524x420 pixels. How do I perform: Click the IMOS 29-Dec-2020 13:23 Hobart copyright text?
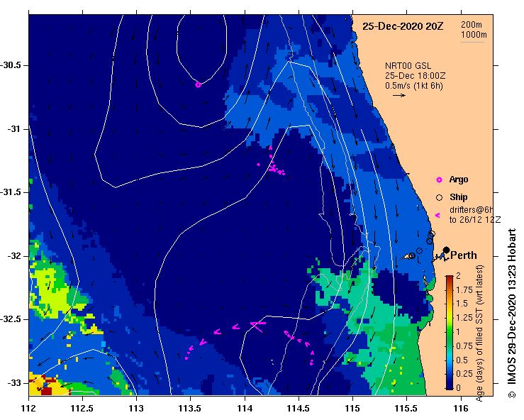click(x=512, y=313)
